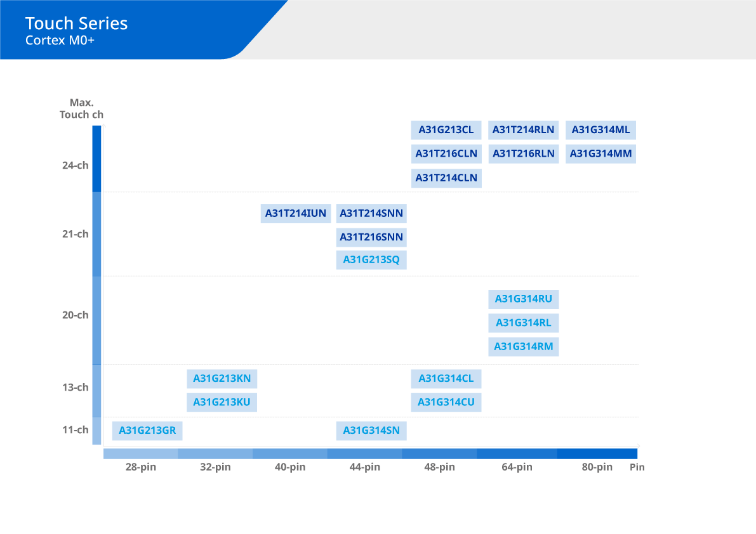Open the A31T214IUN 40-pin part
Viewport: 756px width, 534px height.
295,214
